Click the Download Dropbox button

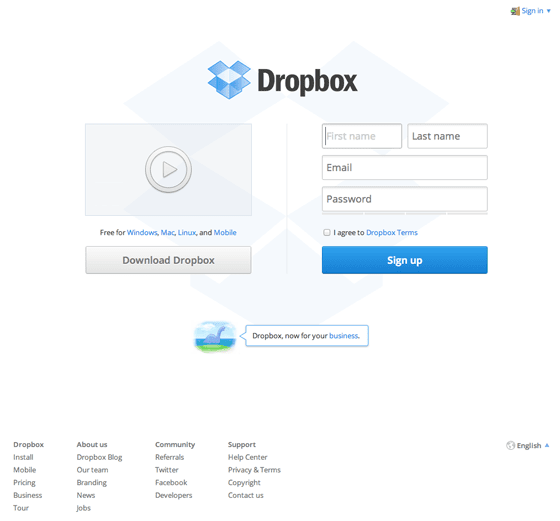pos(168,260)
